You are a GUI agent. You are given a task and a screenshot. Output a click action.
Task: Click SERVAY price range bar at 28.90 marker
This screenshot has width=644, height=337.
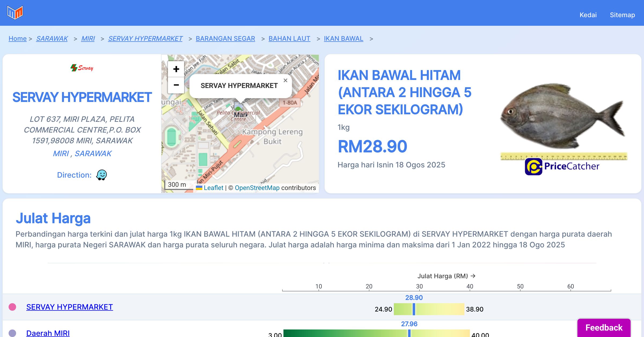414,309
